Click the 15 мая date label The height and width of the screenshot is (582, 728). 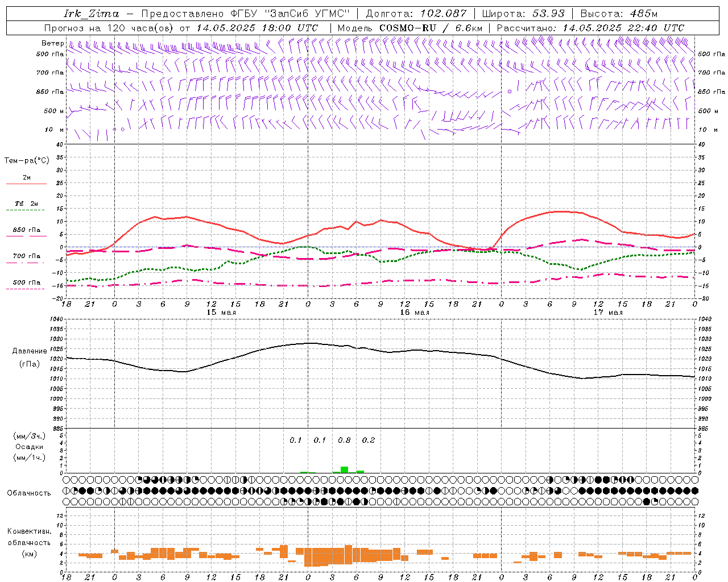pyautogui.click(x=221, y=313)
